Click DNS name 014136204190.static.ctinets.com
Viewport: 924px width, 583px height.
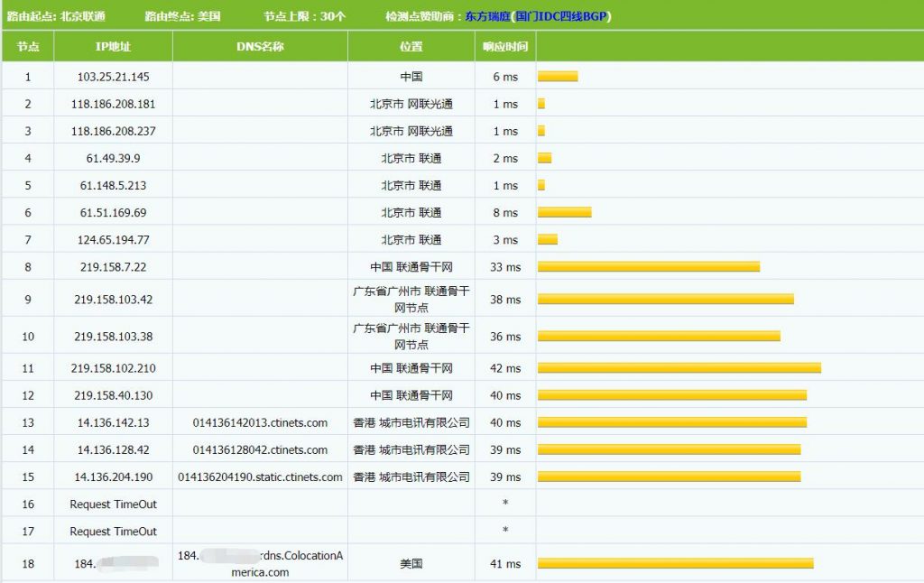point(260,477)
